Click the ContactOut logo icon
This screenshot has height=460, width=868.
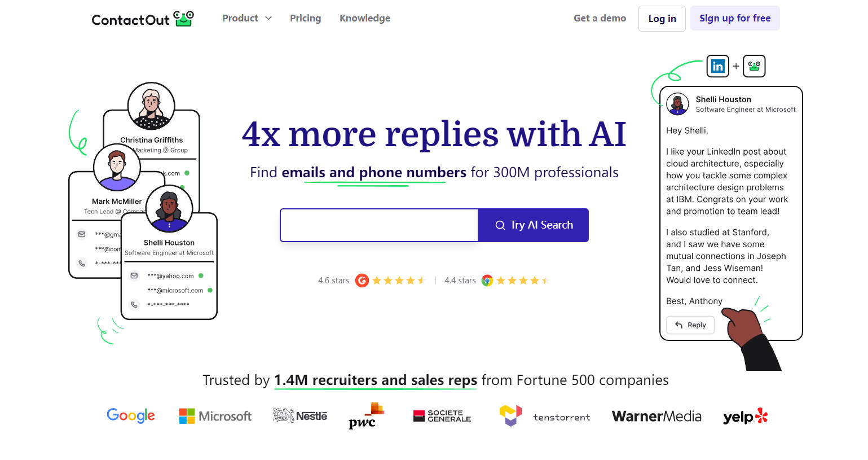point(184,19)
